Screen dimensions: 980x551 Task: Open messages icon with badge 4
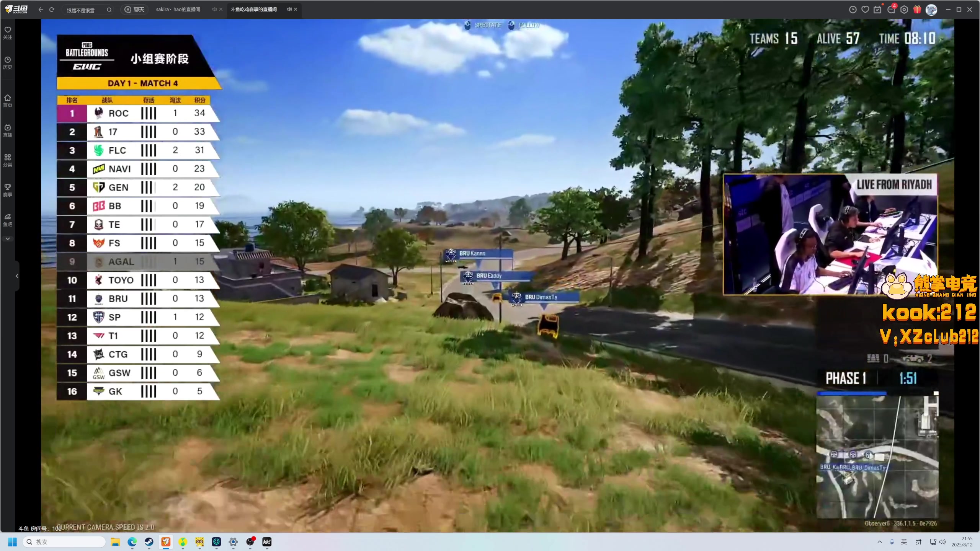tap(891, 10)
